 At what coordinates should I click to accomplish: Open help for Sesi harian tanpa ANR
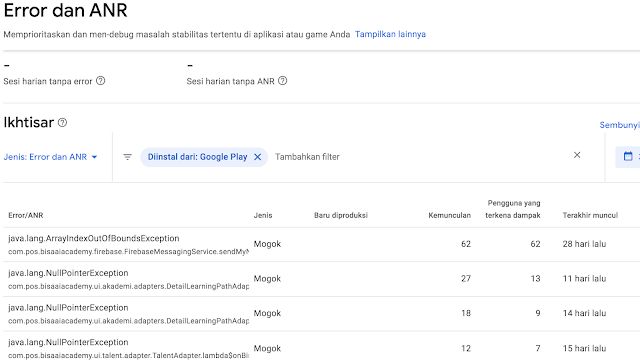point(282,81)
